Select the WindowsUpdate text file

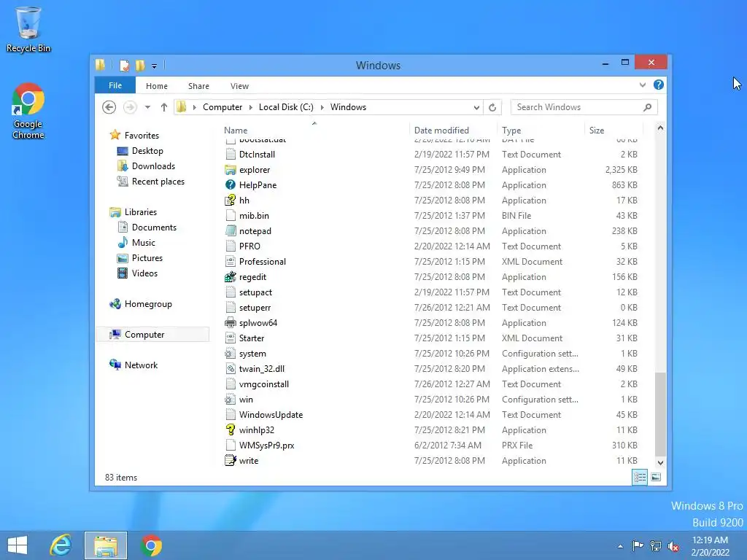tap(271, 415)
